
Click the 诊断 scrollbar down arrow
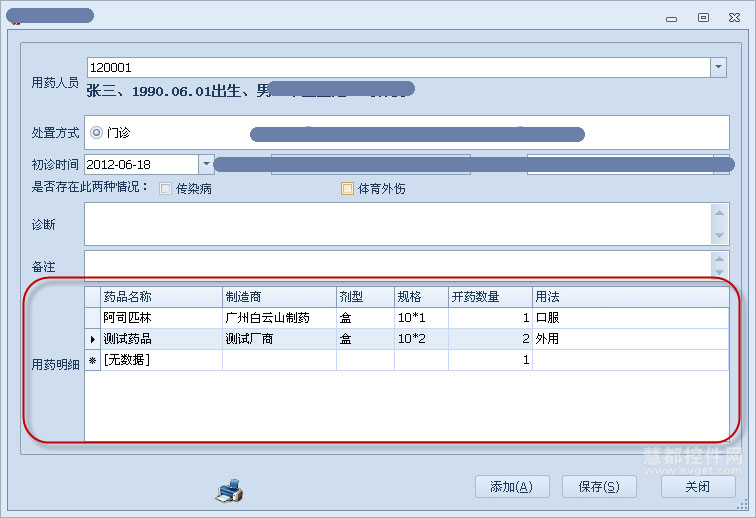tap(719, 235)
